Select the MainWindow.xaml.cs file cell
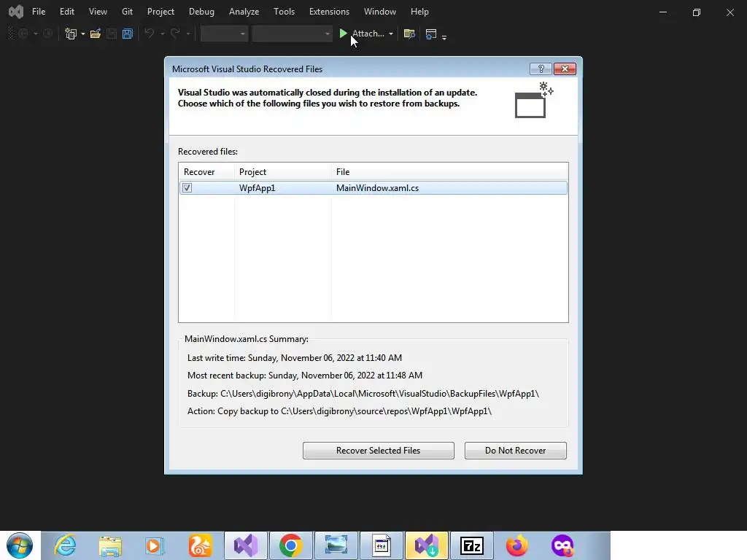 (377, 187)
